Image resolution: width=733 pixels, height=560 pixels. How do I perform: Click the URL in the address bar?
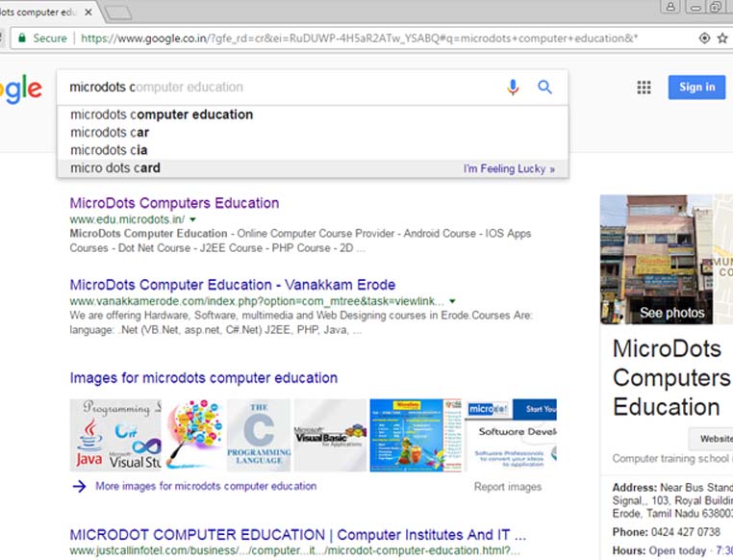tap(359, 38)
